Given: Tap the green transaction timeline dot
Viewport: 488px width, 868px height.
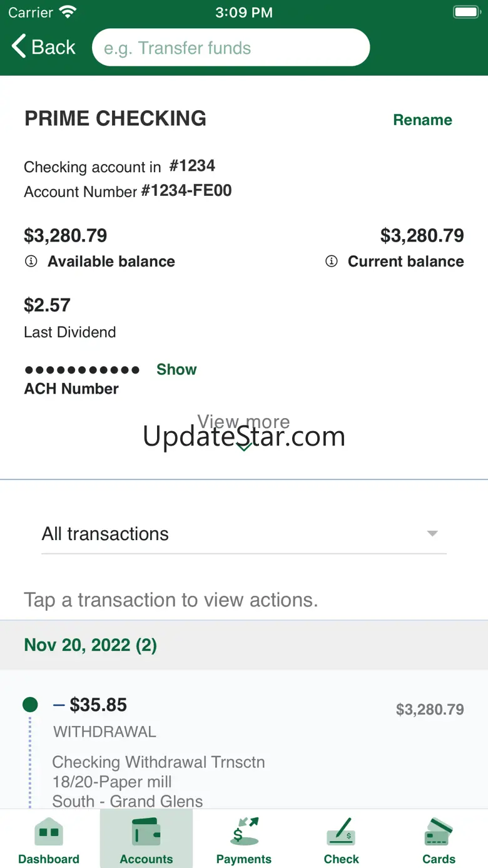Looking at the screenshot, I should (x=30, y=705).
